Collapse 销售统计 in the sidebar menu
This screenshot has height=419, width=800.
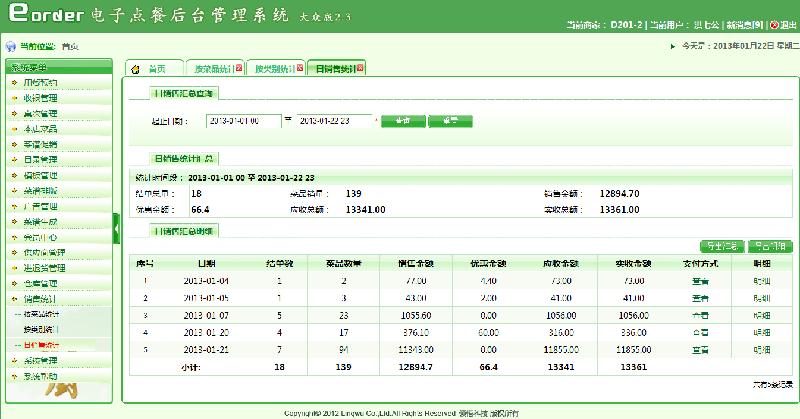[40, 299]
